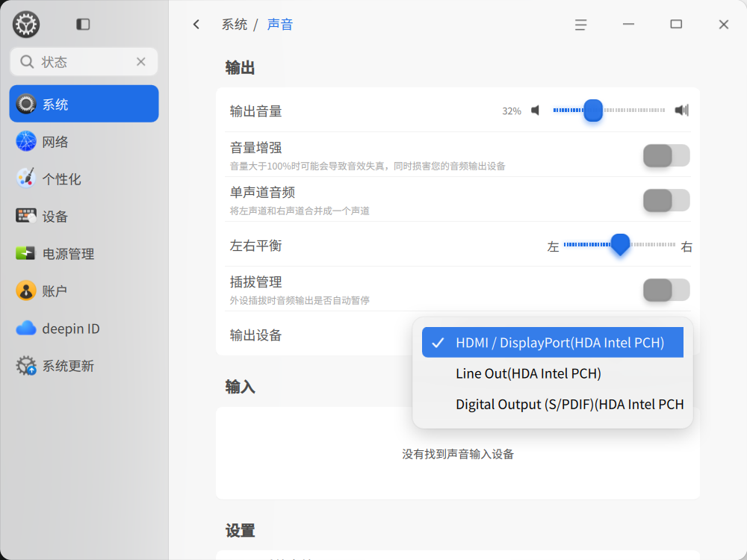Click the 输出设备 label
Image resolution: width=747 pixels, height=560 pixels.
255,335
